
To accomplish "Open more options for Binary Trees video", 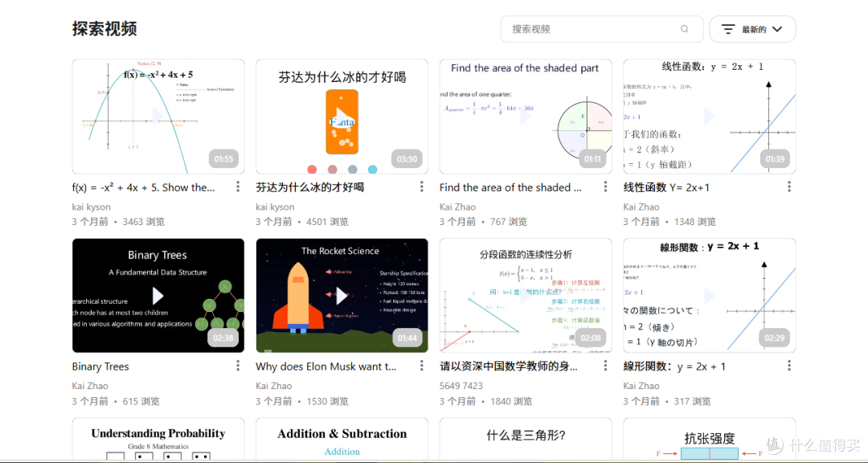I will pyautogui.click(x=238, y=366).
